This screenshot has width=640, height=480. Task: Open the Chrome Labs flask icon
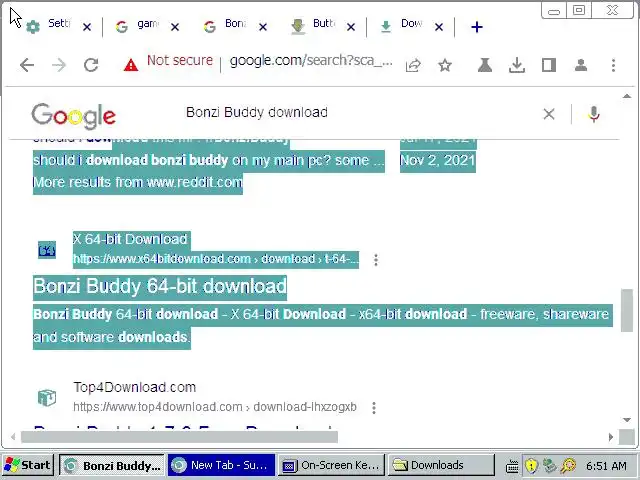(x=484, y=65)
